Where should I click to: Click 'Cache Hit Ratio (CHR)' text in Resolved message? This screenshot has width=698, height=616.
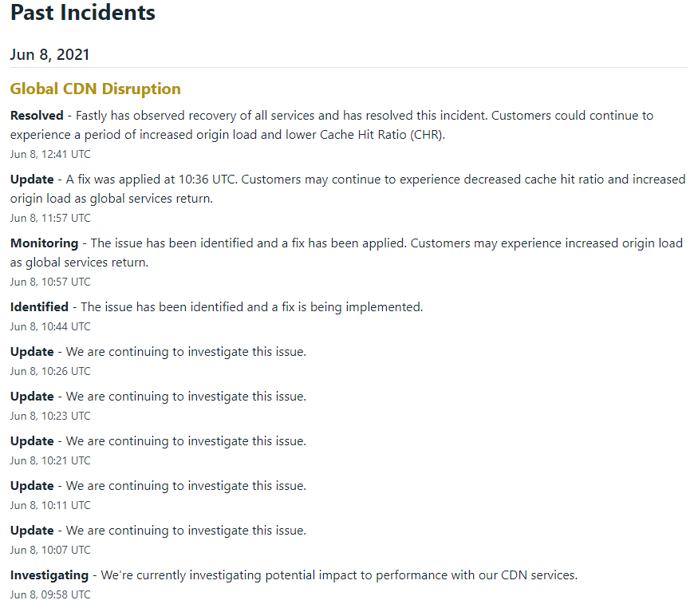click(x=382, y=135)
